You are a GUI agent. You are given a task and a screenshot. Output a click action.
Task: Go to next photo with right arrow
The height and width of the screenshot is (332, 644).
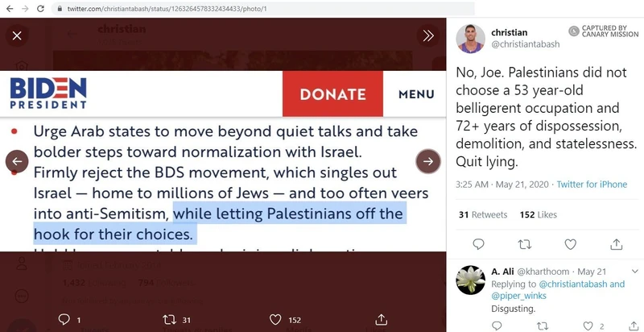click(428, 161)
